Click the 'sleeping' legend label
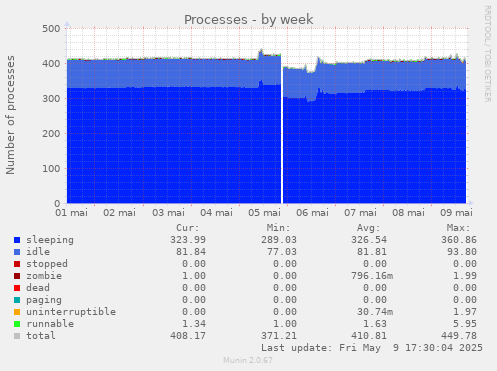 pyautogui.click(x=50, y=240)
